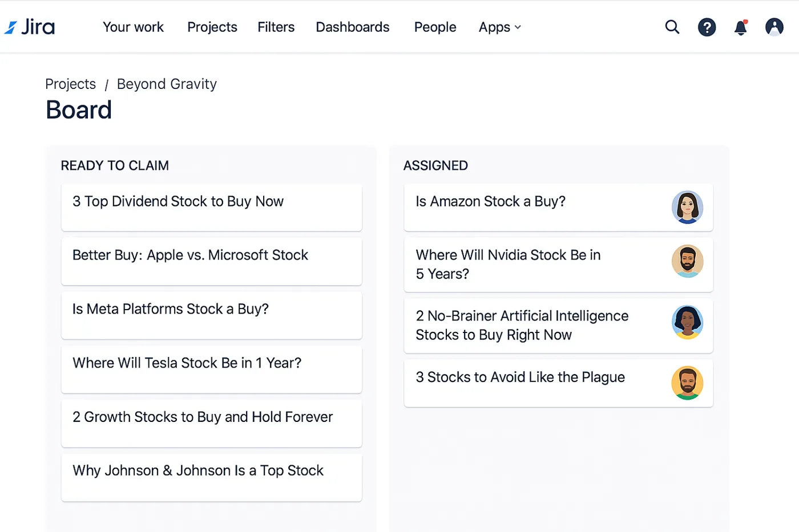
Task: Expand the Apps dropdown menu
Action: coord(500,27)
